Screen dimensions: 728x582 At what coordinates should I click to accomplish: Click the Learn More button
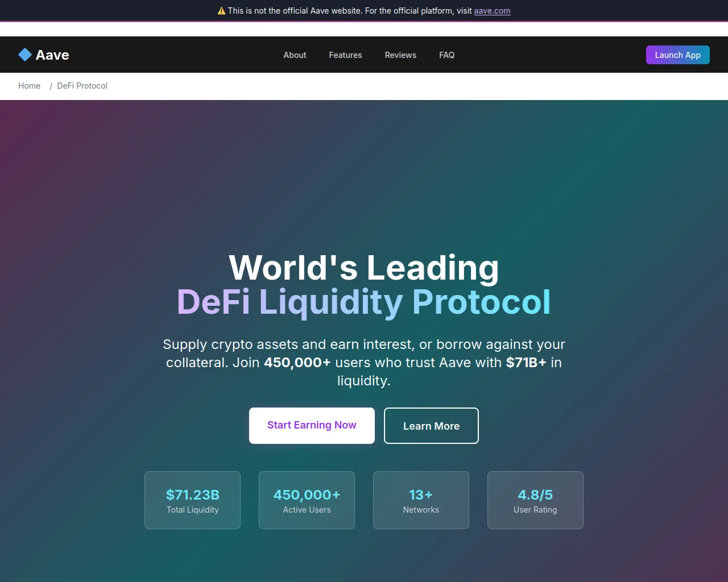tap(431, 426)
